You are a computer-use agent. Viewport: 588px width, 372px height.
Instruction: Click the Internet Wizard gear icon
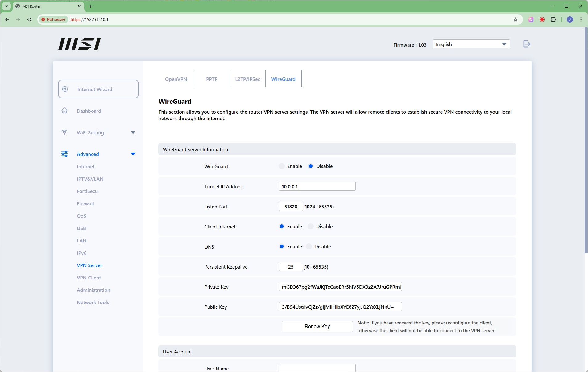[65, 89]
